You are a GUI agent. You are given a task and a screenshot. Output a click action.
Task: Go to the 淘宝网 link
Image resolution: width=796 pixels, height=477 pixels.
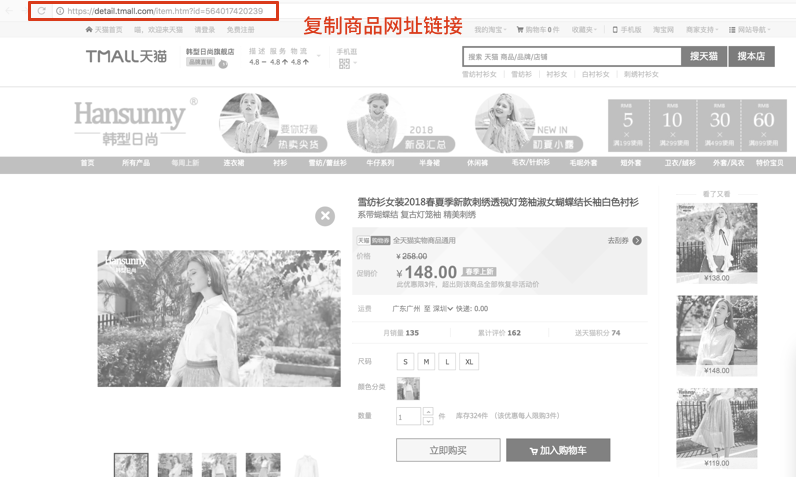[x=664, y=29]
